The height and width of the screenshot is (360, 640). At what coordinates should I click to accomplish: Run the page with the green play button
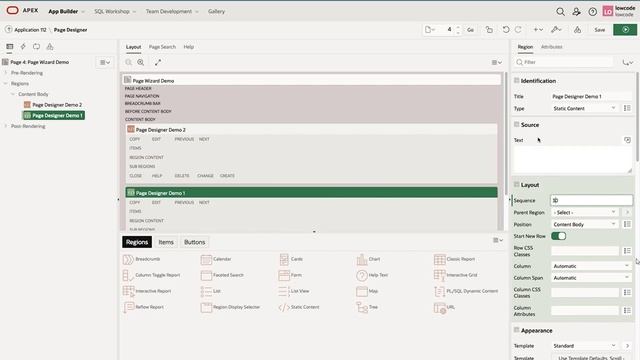pyautogui.click(x=625, y=30)
